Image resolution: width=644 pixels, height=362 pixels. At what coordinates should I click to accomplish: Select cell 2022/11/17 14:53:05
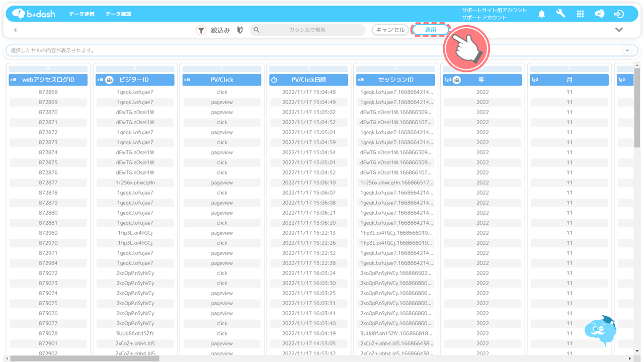coord(309,343)
